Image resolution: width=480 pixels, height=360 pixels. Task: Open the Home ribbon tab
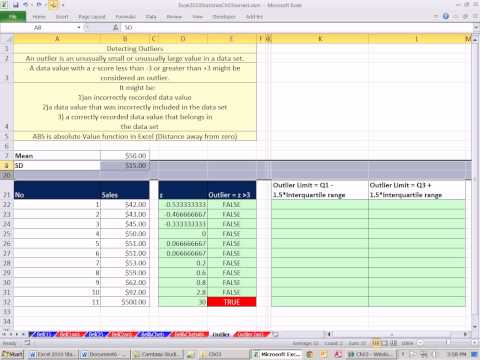pyautogui.click(x=39, y=16)
